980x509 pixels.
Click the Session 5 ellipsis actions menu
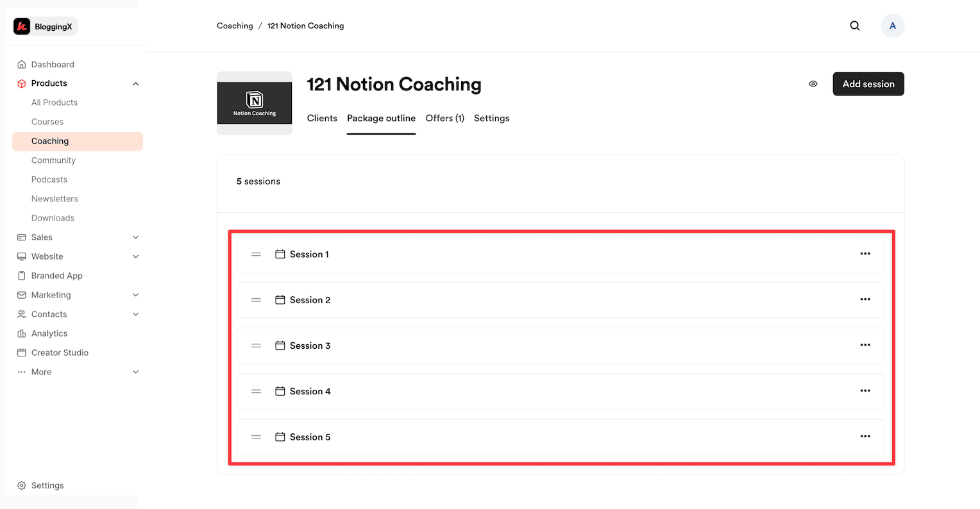[x=865, y=437]
